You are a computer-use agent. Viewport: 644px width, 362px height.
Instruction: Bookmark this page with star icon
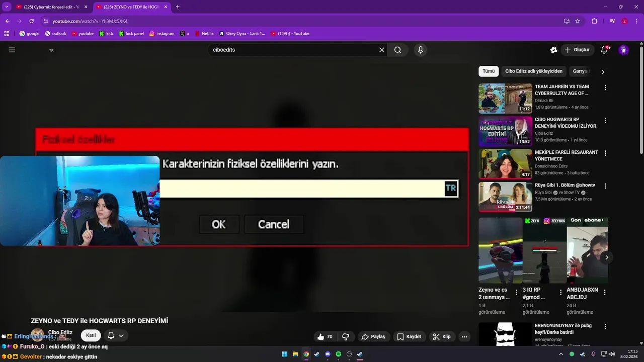point(578,21)
